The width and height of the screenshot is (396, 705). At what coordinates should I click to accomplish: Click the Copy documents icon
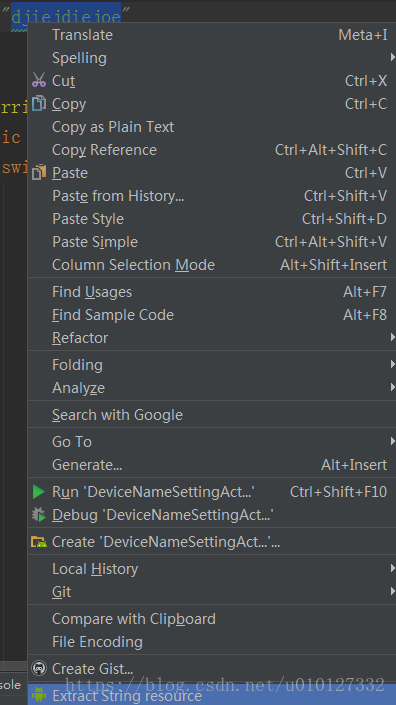39,103
